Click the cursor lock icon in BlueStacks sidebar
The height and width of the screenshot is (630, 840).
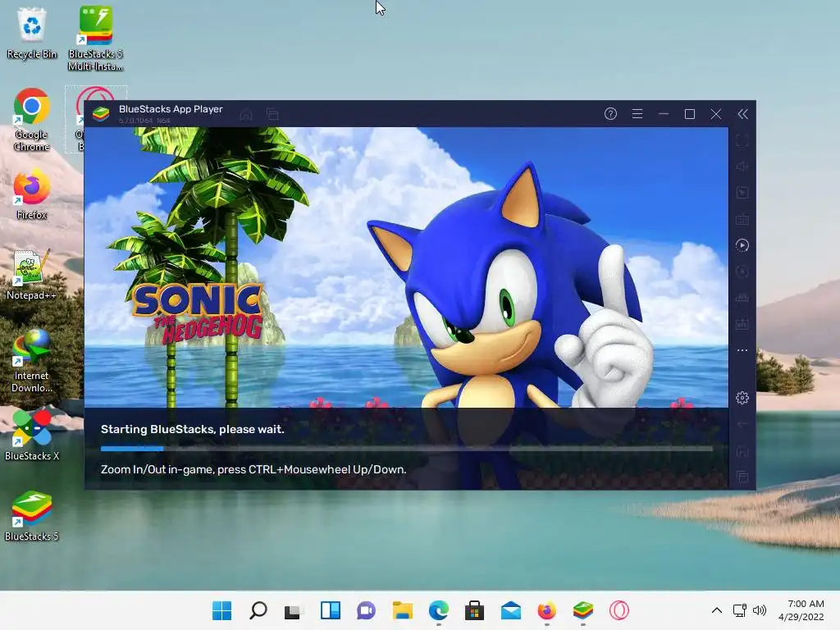click(x=742, y=193)
